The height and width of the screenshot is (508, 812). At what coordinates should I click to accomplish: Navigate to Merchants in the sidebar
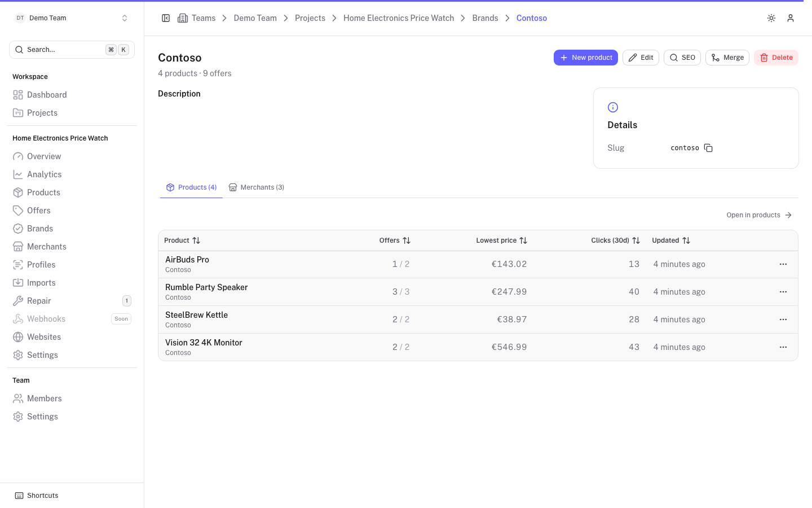(x=72, y=247)
